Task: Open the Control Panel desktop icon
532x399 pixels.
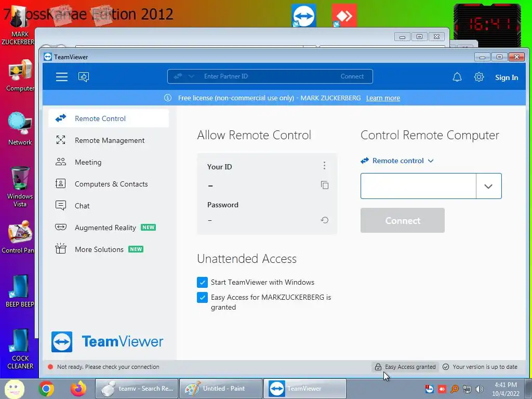Action: 19,237
